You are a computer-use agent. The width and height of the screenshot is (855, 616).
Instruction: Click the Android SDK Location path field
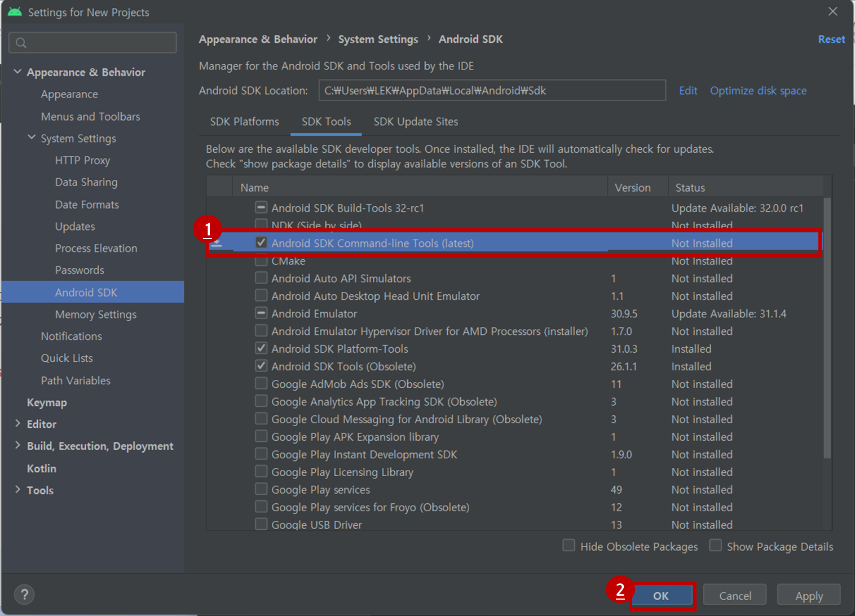pyautogui.click(x=492, y=90)
